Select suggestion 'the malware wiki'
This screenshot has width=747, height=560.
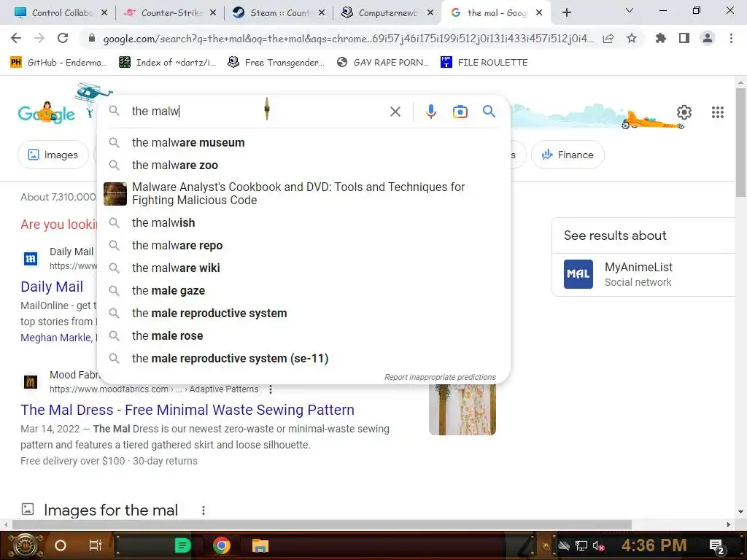(x=303, y=268)
